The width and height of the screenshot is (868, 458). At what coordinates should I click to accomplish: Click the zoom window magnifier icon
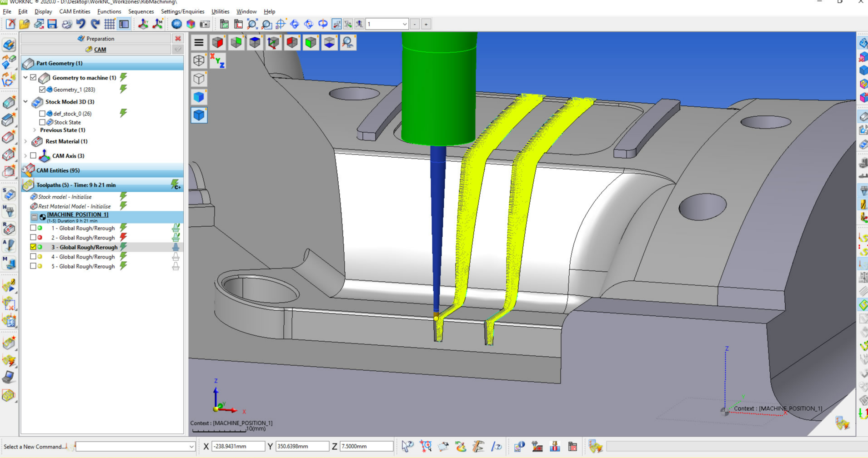point(266,24)
